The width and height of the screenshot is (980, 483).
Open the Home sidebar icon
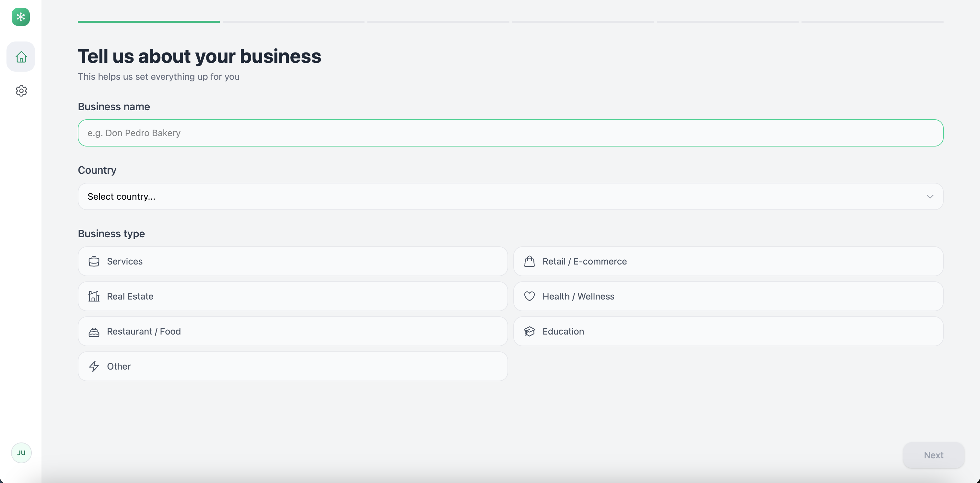point(21,57)
